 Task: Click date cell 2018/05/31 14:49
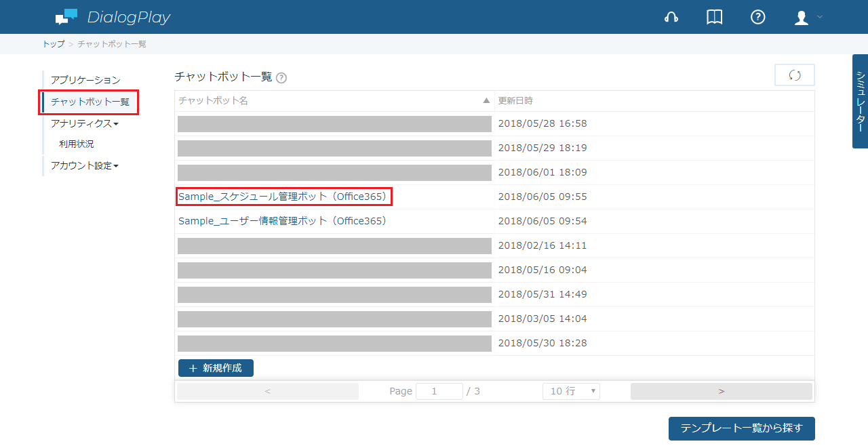click(542, 294)
